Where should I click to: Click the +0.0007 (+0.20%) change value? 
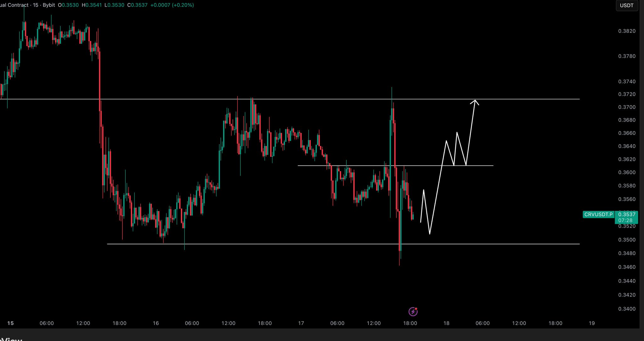tap(172, 5)
